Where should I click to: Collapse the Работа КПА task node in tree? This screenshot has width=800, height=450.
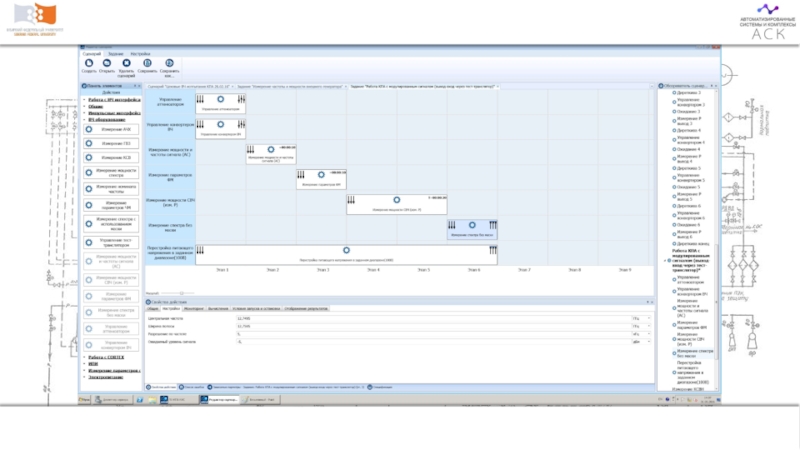click(665, 261)
